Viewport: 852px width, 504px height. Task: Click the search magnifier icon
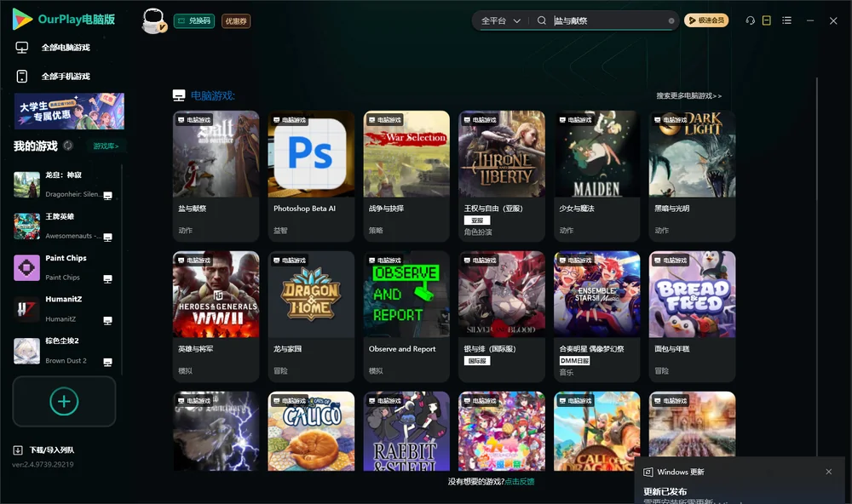(542, 20)
